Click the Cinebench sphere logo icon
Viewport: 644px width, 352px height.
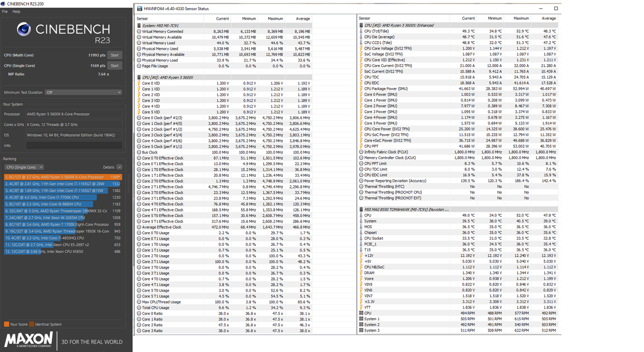24,29
